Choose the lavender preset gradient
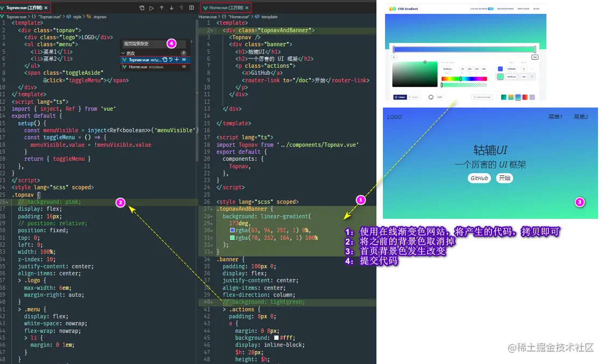 532,97
